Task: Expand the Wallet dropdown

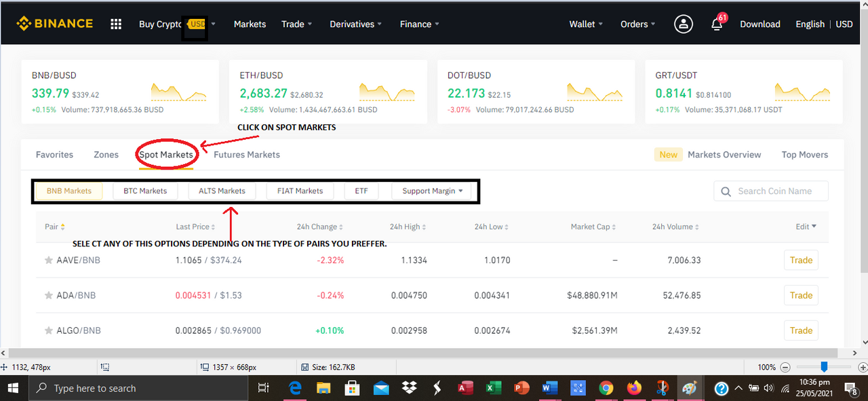Action: click(x=587, y=24)
